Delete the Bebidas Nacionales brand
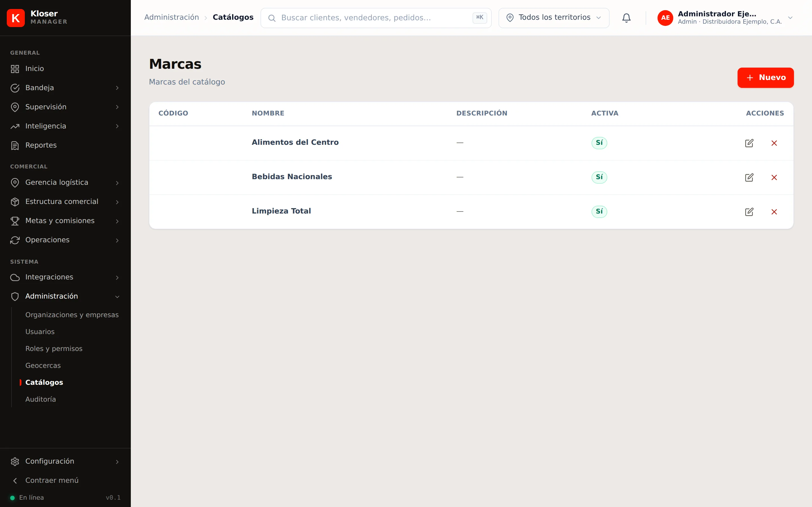The height and width of the screenshot is (507, 812). pyautogui.click(x=774, y=177)
